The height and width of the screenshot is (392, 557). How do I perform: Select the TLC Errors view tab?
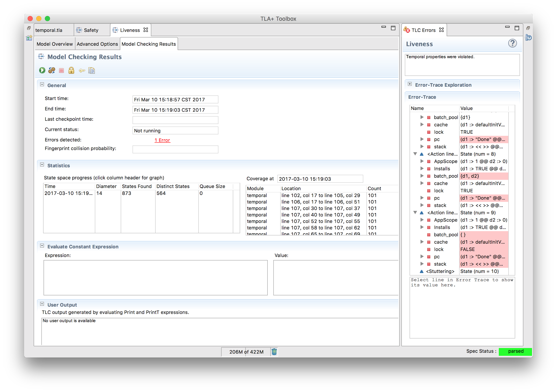423,30
